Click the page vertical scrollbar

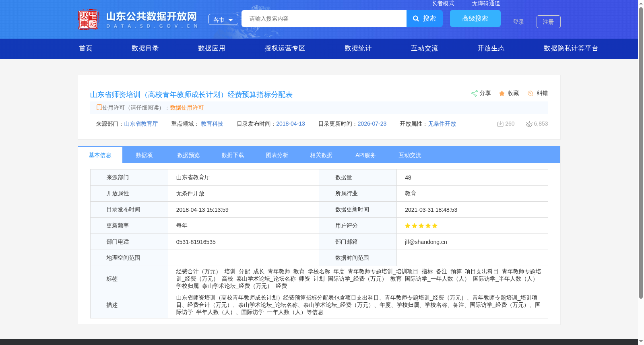click(641, 153)
